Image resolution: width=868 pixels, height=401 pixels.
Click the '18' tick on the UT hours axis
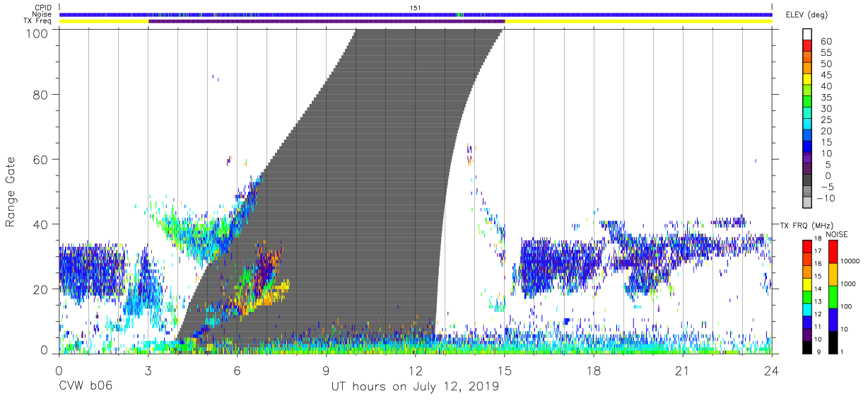pos(594,370)
